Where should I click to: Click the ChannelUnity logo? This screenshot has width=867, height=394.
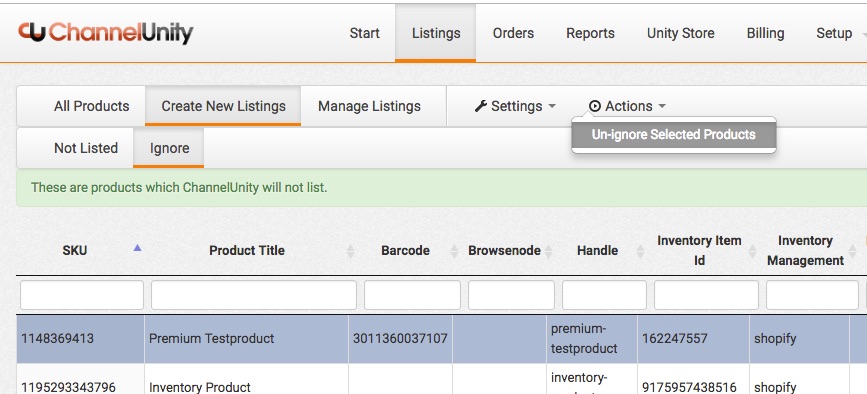[105, 33]
